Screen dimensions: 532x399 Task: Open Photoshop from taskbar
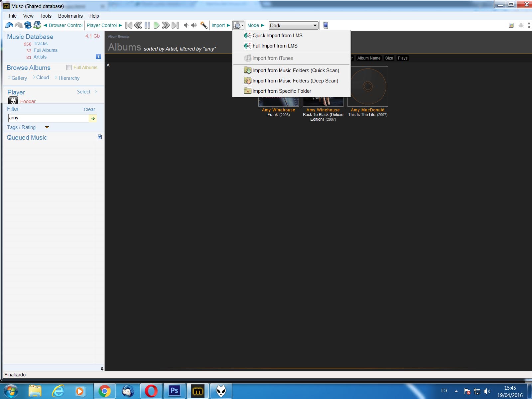(x=174, y=391)
